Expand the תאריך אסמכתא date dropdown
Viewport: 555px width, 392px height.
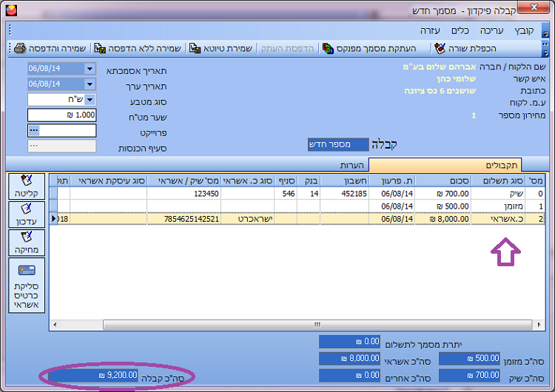(x=90, y=69)
